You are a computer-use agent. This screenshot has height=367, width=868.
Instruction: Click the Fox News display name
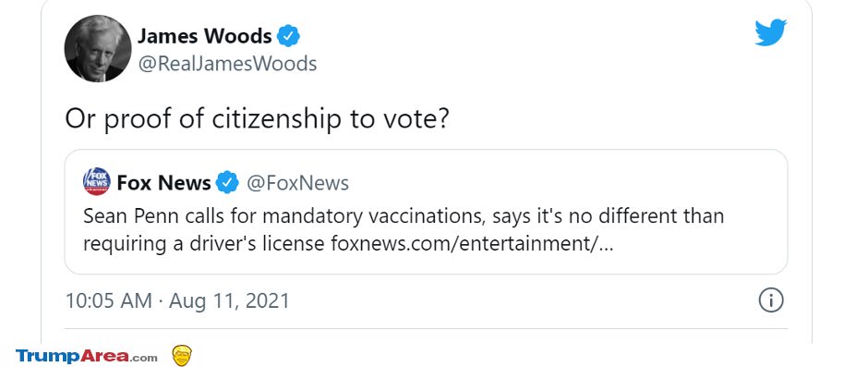pos(163,182)
